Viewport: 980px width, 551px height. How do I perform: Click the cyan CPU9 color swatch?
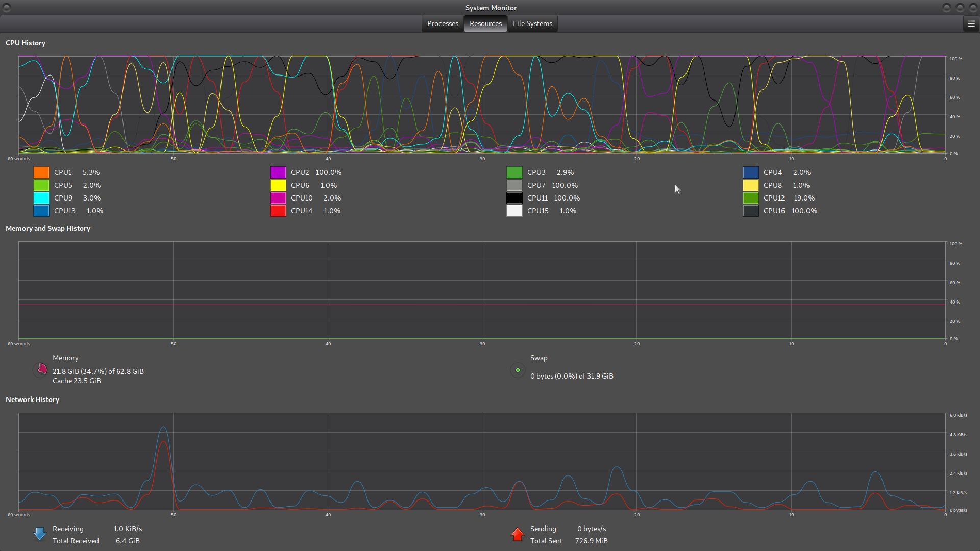pos(41,198)
